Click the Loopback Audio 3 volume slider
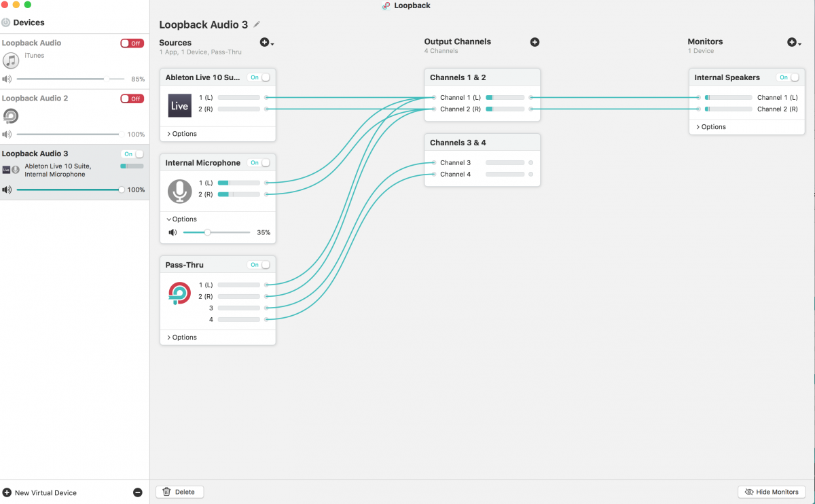 coord(71,190)
